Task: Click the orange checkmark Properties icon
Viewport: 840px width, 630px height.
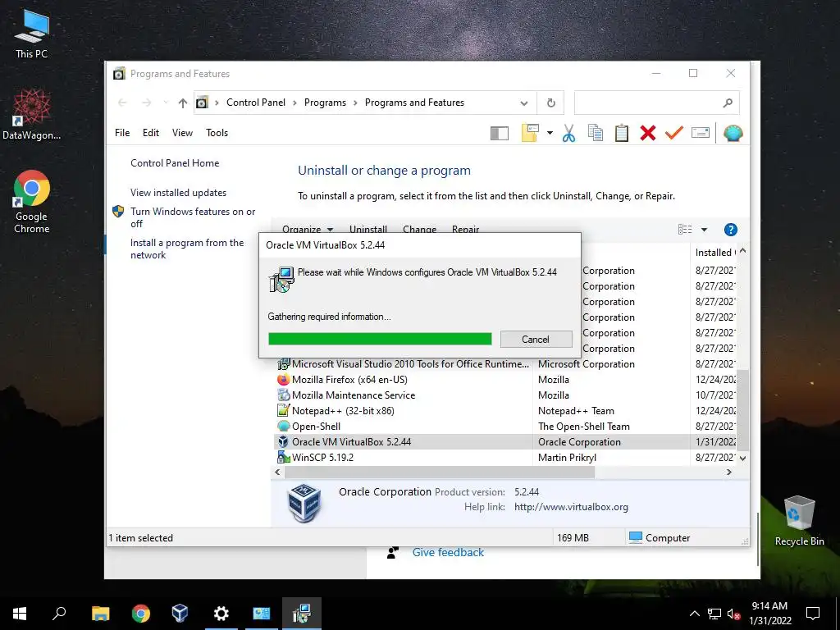Action: [x=674, y=133]
